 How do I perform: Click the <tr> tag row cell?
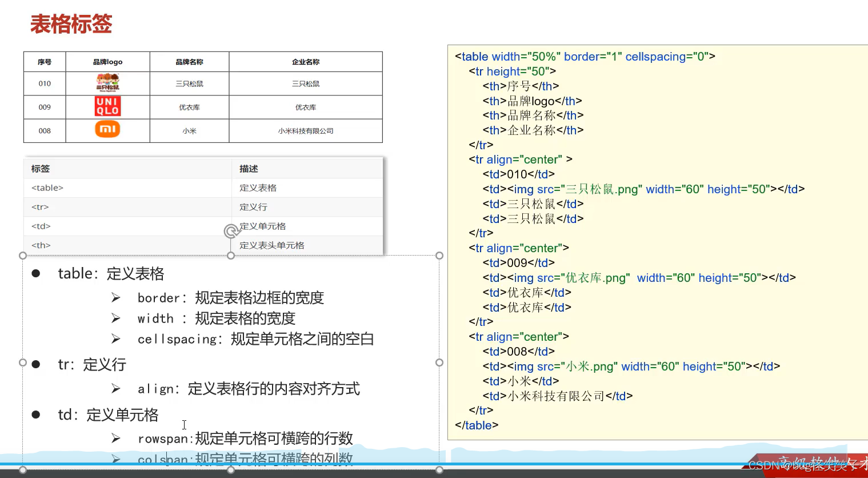click(x=127, y=207)
